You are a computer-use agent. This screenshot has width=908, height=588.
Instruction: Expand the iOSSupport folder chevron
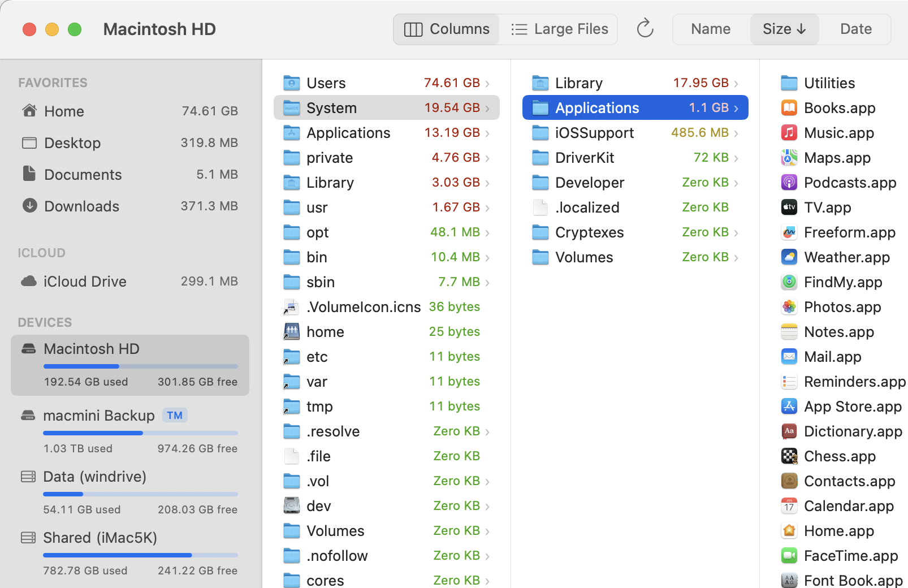[736, 133]
